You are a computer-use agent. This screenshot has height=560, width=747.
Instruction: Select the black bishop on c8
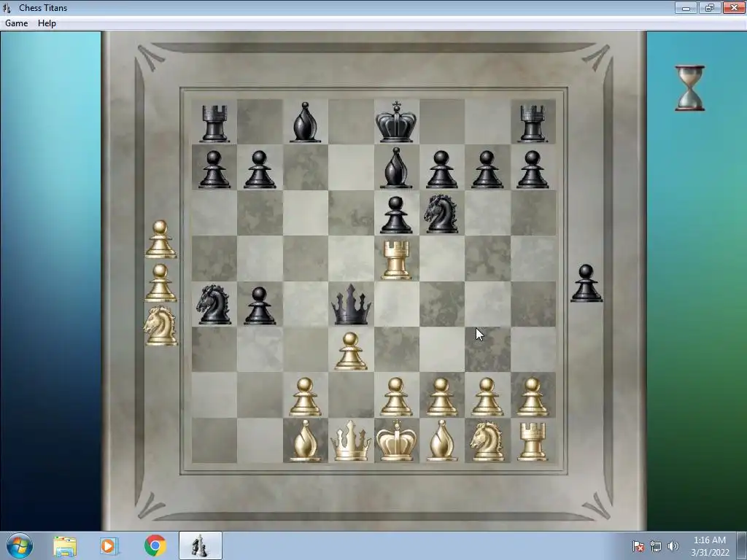[305, 122]
